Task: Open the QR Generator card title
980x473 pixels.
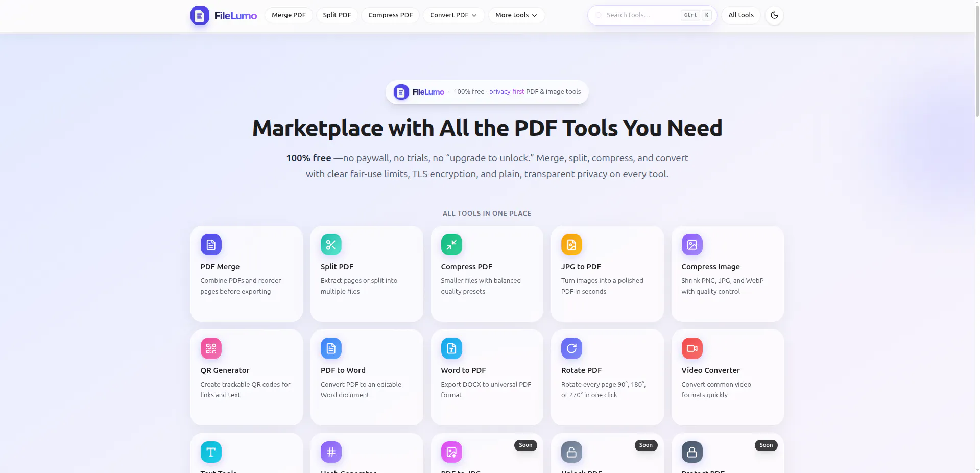Action: point(225,370)
